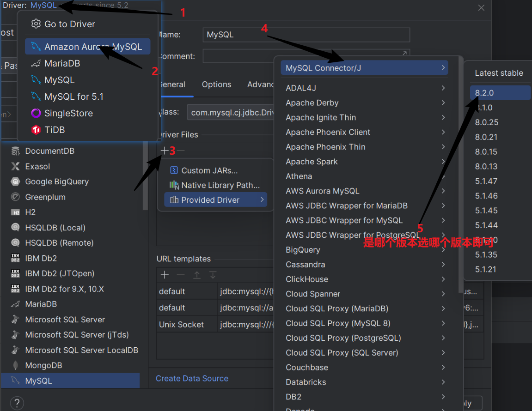
Task: Click the driver Class combo box
Action: 231,113
